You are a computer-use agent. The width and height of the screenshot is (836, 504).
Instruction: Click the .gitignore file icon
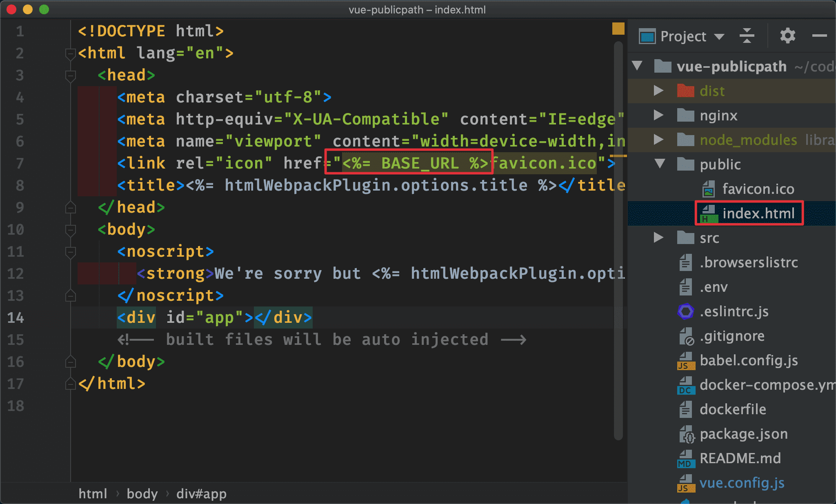(687, 336)
